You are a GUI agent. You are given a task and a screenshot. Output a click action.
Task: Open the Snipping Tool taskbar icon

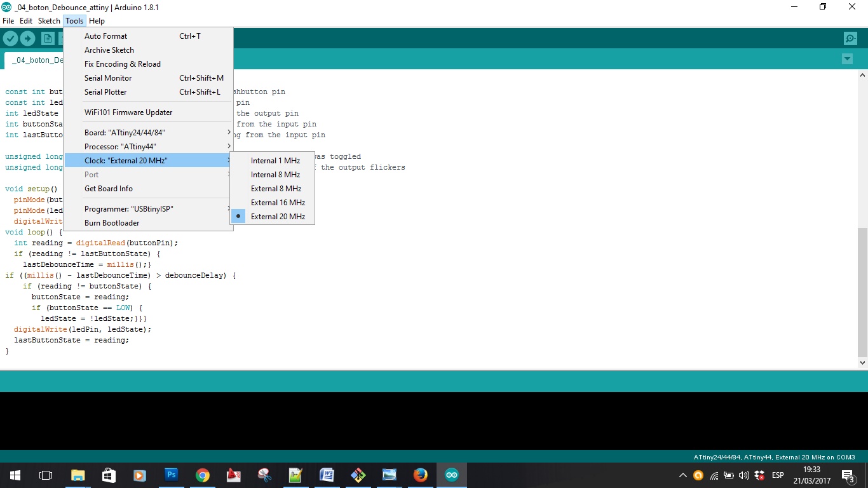(x=264, y=475)
